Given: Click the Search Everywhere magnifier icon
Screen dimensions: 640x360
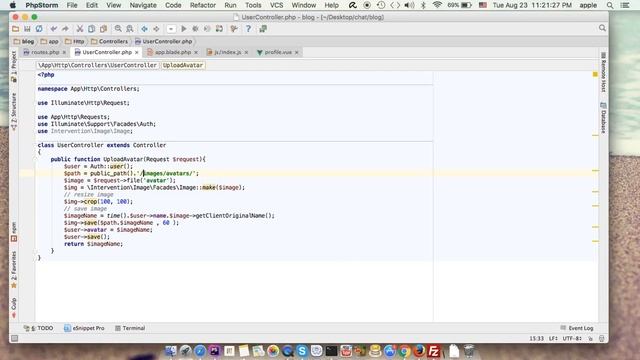Looking at the screenshot, I should tap(602, 28).
